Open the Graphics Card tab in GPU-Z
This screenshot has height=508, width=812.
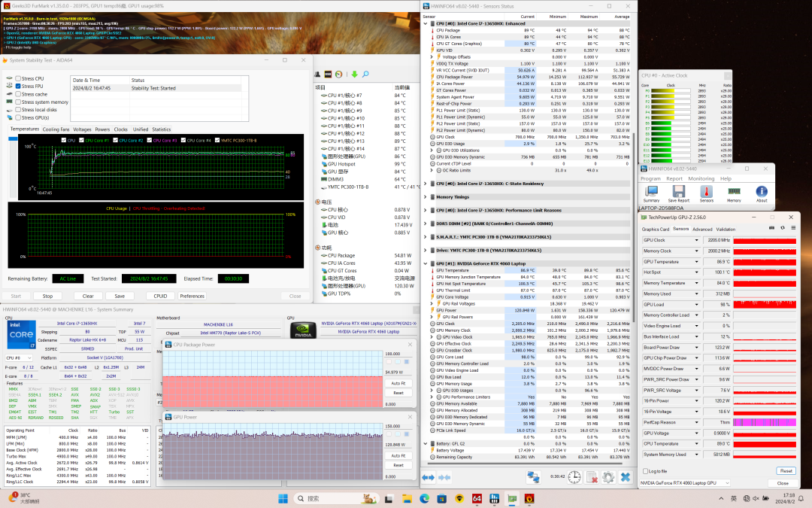[x=655, y=229]
